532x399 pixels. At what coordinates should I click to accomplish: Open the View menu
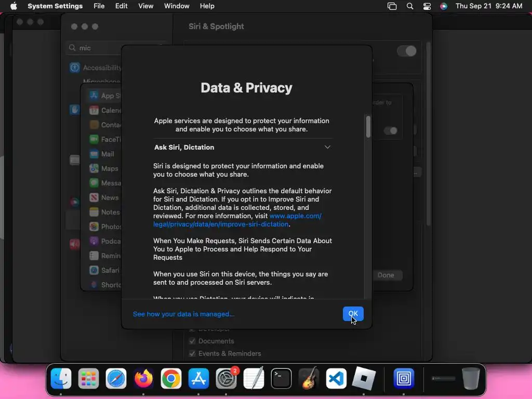[145, 6]
